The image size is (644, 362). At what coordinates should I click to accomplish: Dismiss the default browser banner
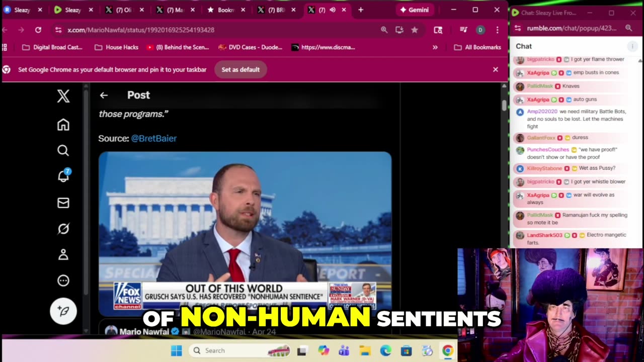point(496,69)
